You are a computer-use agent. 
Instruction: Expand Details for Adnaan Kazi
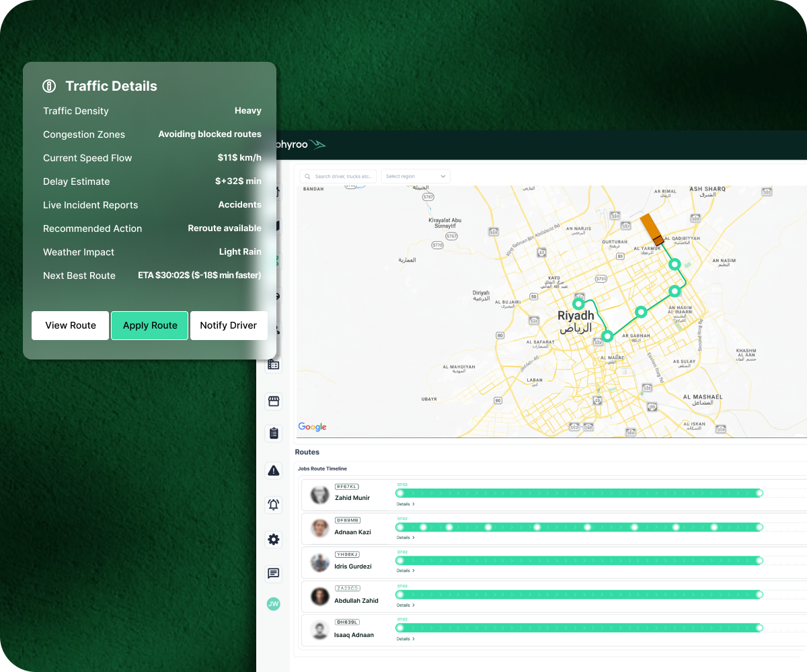[x=406, y=538]
